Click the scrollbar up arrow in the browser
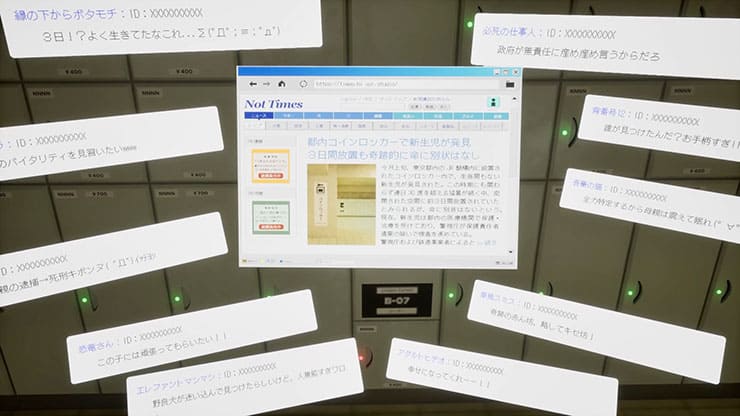 click(x=514, y=99)
